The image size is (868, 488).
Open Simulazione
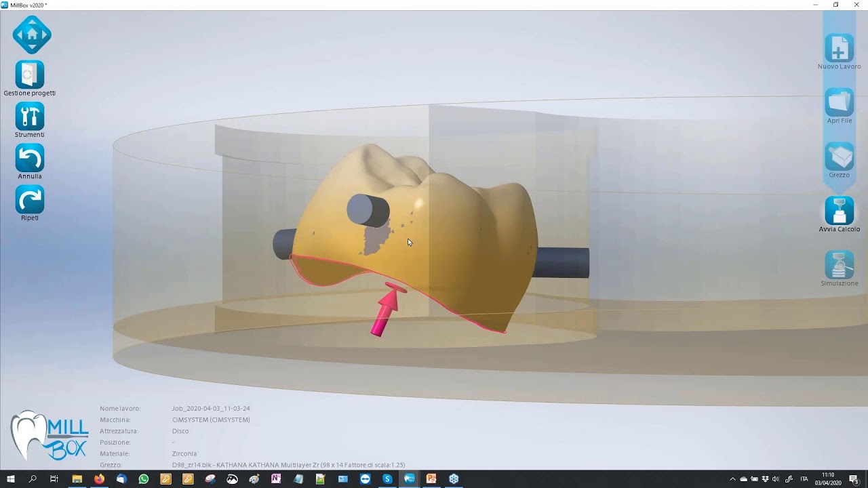839,265
